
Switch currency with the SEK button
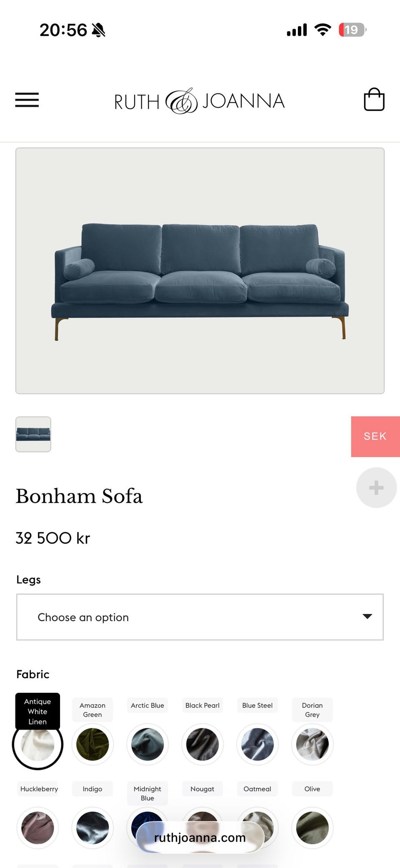point(375,436)
